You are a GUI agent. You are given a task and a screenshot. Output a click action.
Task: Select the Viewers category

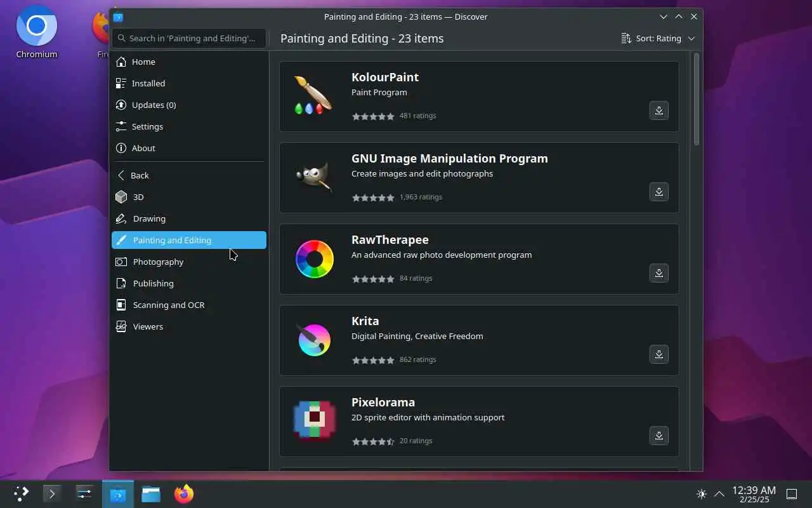point(189,326)
